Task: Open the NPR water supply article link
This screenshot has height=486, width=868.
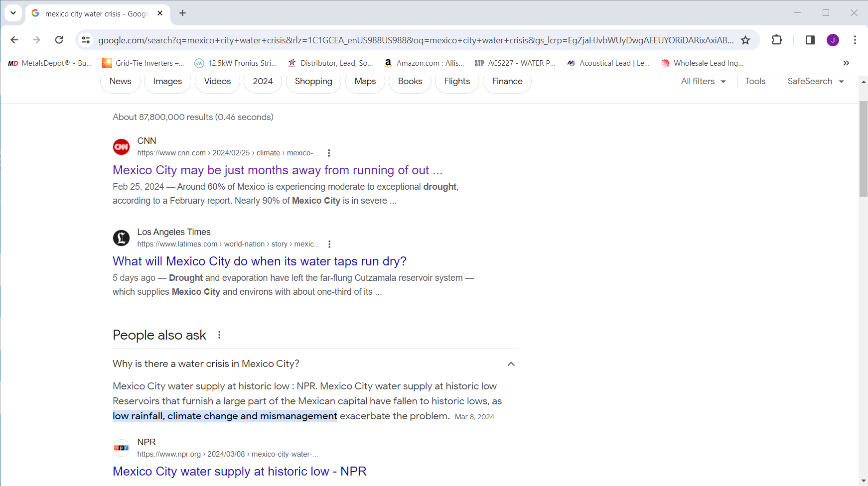Action: 239,471
